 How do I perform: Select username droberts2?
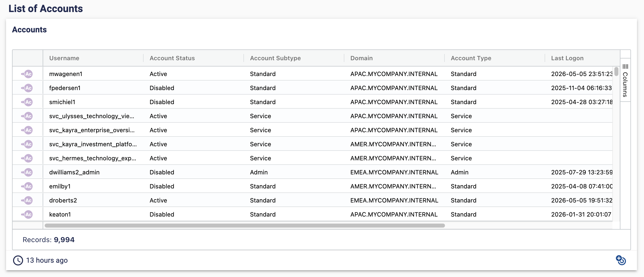click(63, 200)
